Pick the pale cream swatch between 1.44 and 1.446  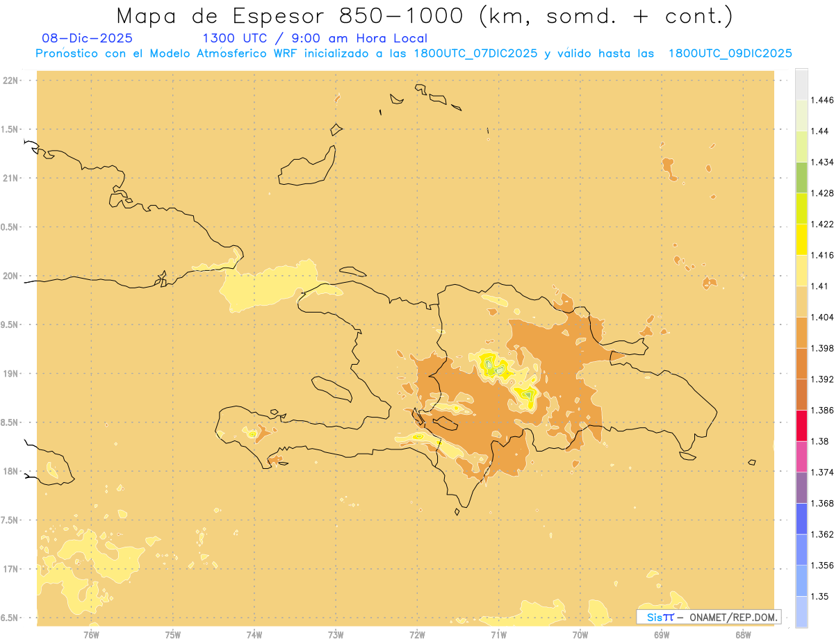tap(801, 115)
